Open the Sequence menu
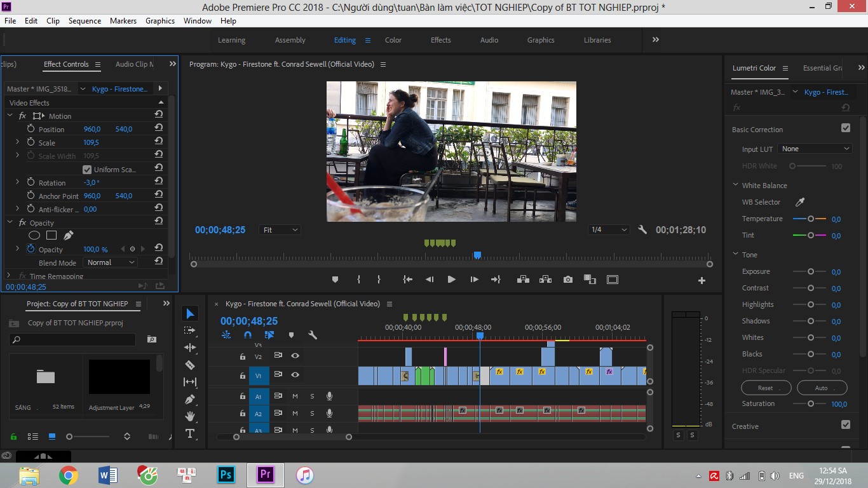This screenshot has height=488, width=868. tap(85, 21)
